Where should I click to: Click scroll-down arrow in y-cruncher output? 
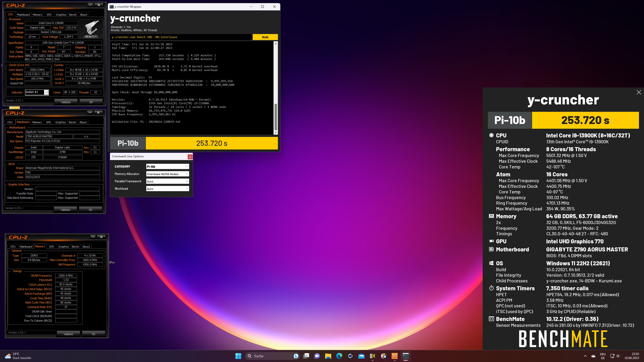(276, 132)
